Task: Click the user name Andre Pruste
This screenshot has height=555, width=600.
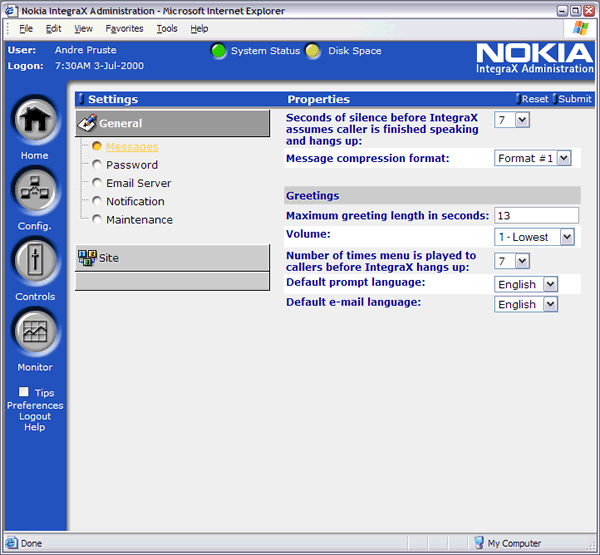Action: click(86, 50)
